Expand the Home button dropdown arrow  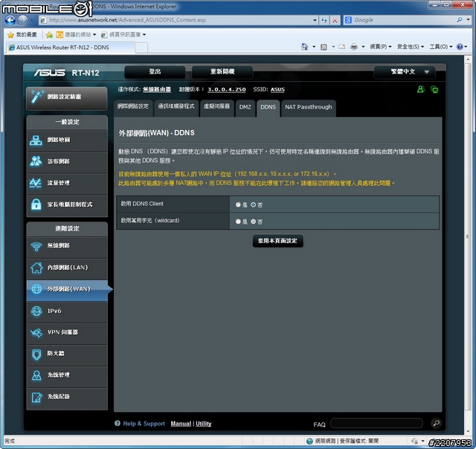coord(314,47)
